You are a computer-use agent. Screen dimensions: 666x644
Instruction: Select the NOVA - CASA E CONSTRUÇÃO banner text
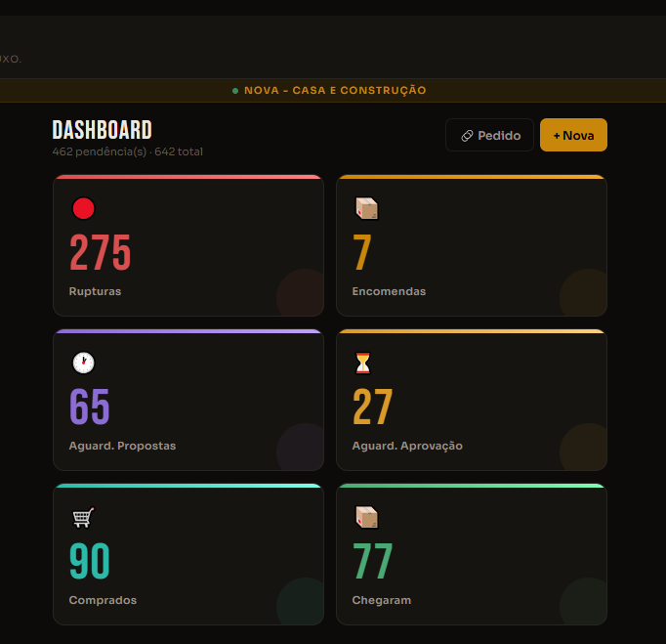coord(335,90)
